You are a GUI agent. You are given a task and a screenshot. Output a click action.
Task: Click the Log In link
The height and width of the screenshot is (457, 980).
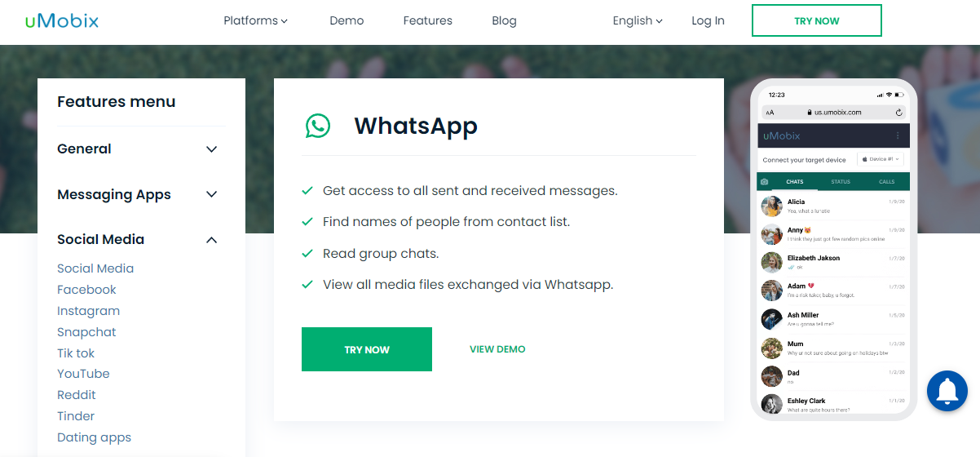point(708,20)
